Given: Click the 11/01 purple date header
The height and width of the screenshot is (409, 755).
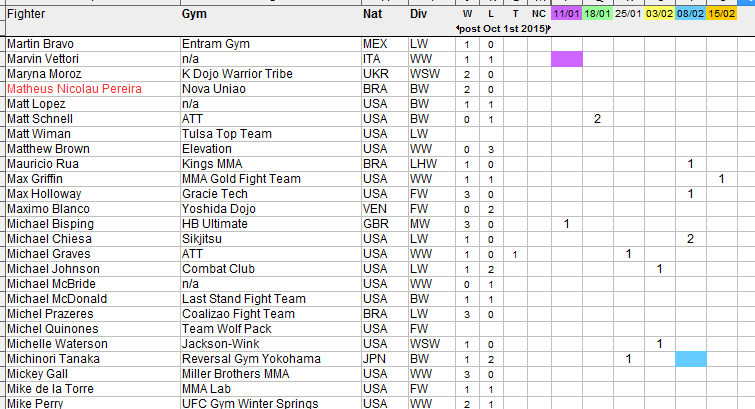Looking at the screenshot, I should (567, 13).
